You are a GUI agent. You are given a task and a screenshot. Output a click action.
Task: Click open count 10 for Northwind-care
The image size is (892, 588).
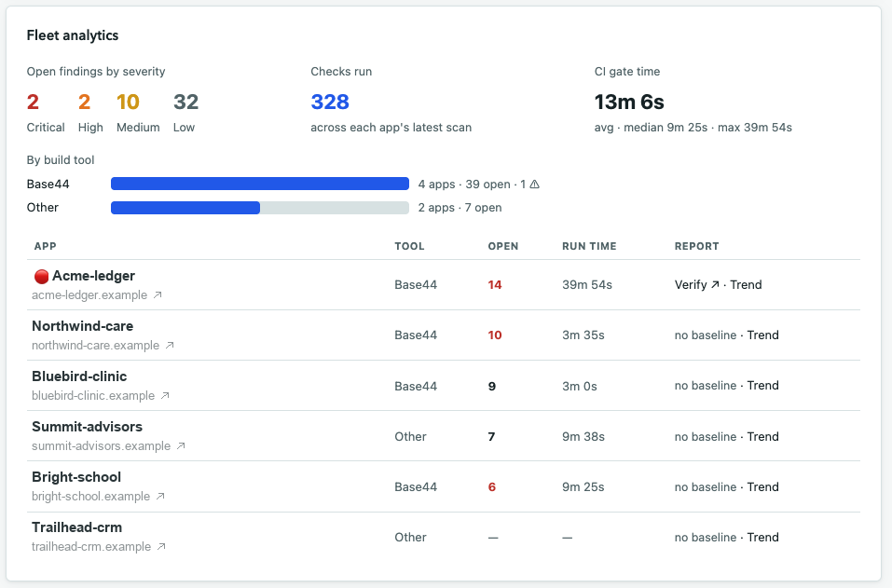click(x=495, y=335)
